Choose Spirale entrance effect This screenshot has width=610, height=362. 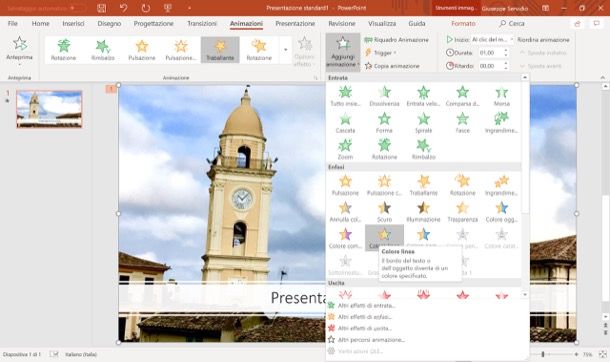click(423, 123)
